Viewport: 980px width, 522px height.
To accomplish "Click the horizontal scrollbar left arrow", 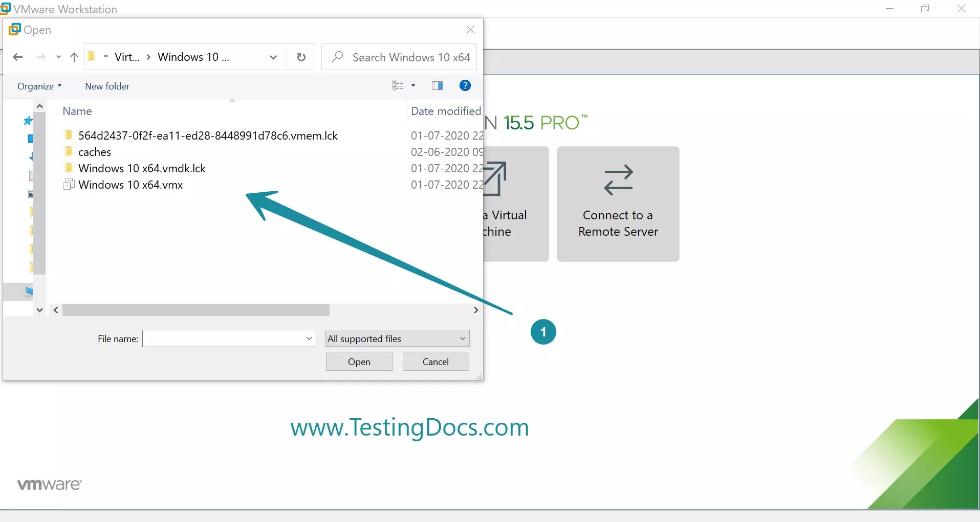I will click(56, 310).
